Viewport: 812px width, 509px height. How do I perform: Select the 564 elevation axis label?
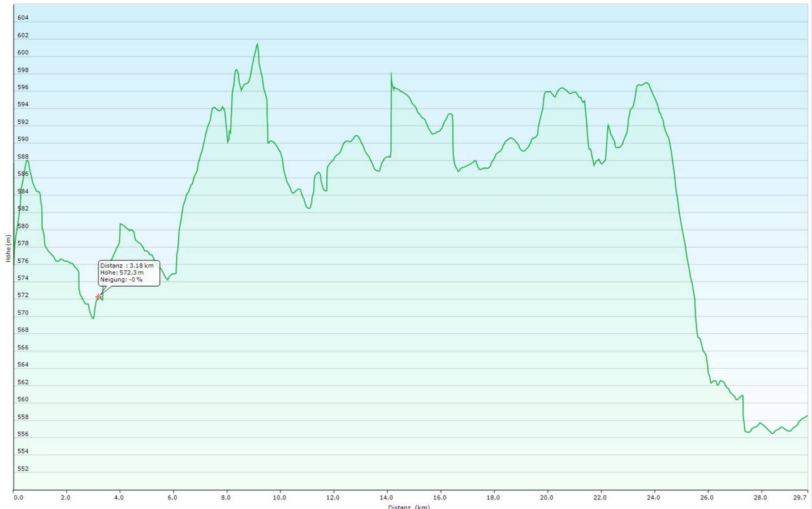click(23, 365)
